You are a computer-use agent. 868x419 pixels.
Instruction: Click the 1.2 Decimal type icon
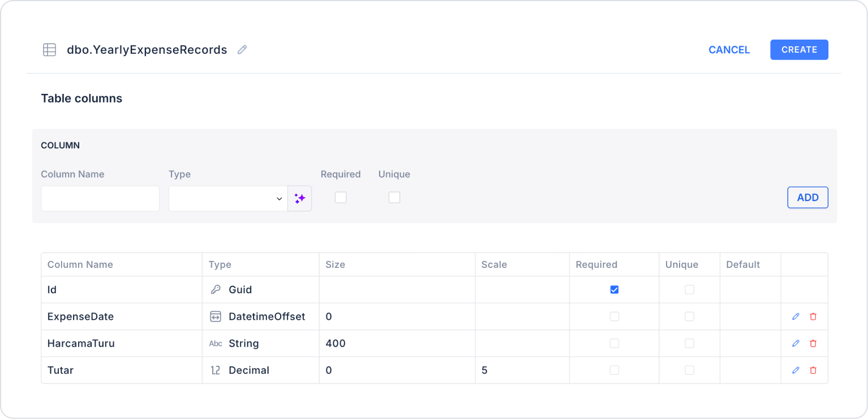(x=216, y=370)
